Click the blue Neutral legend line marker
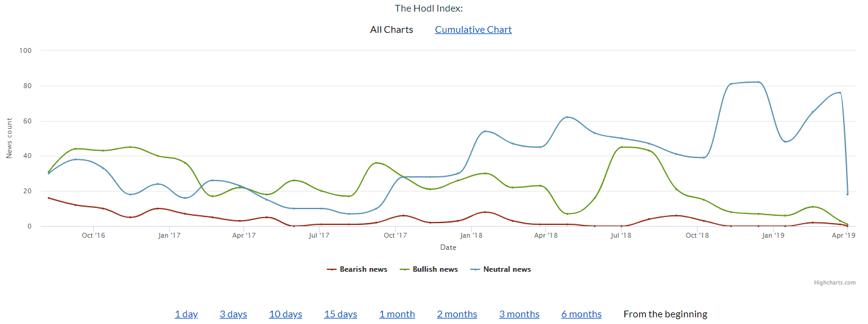Viewport: 868px width, 324px height. coord(475,269)
